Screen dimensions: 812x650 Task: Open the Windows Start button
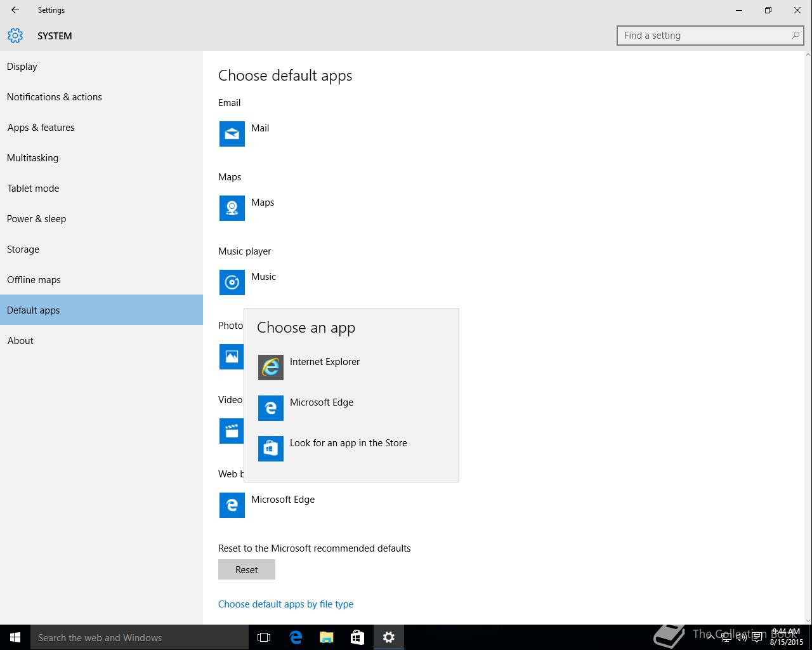point(15,637)
